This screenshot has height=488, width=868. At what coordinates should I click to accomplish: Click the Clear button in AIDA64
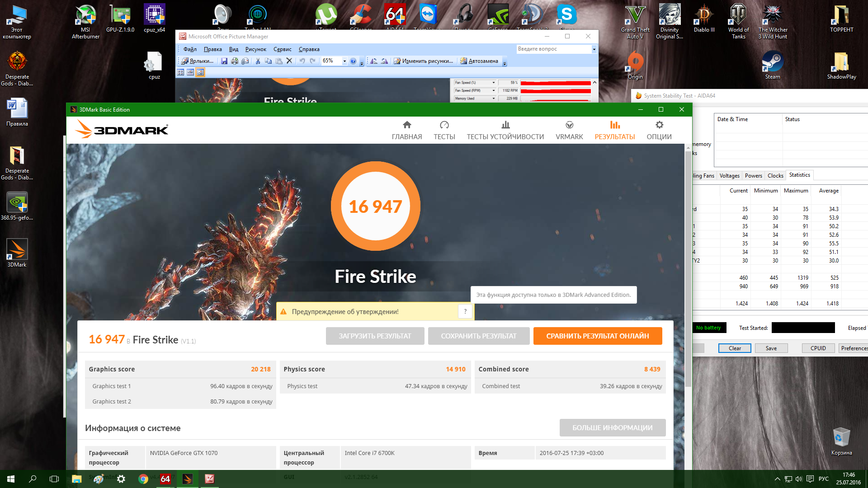734,348
